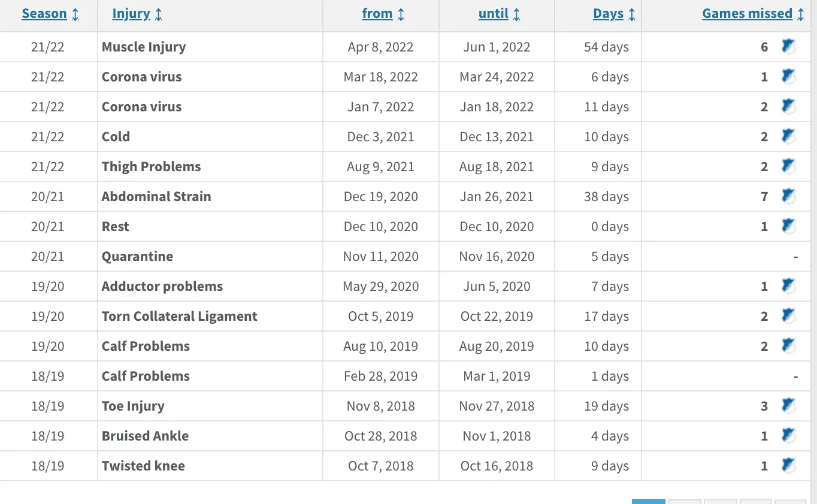The height and width of the screenshot is (504, 817).
Task: Click the club crest in the Toe Injury row
Action: (x=788, y=406)
